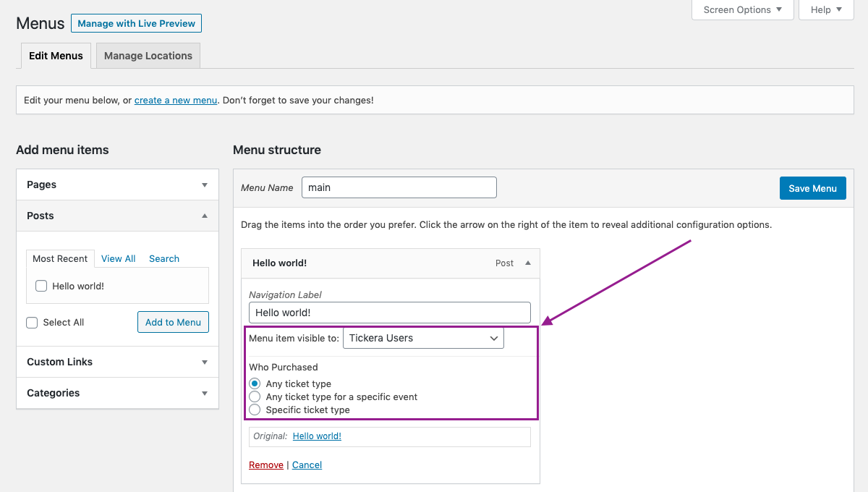Screen dimensions: 868x492
Task: Collapse the Posts accordion panel
Action: (x=205, y=216)
